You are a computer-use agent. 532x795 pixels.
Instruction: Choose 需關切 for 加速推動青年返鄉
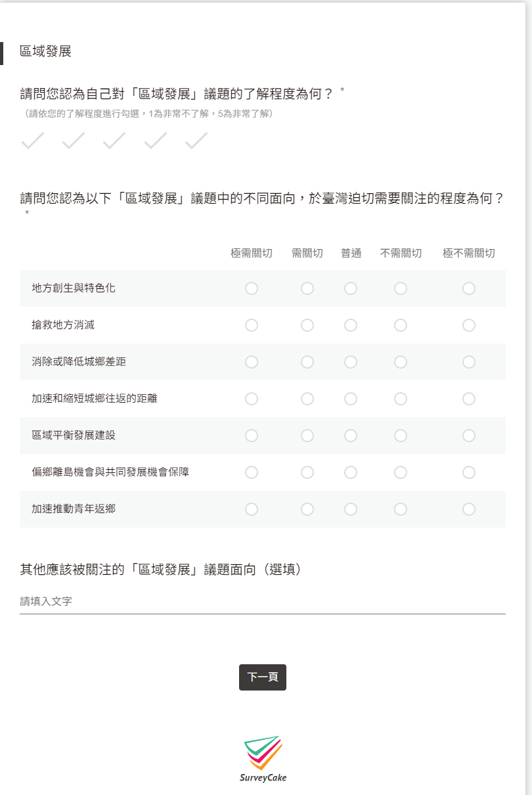click(307, 509)
